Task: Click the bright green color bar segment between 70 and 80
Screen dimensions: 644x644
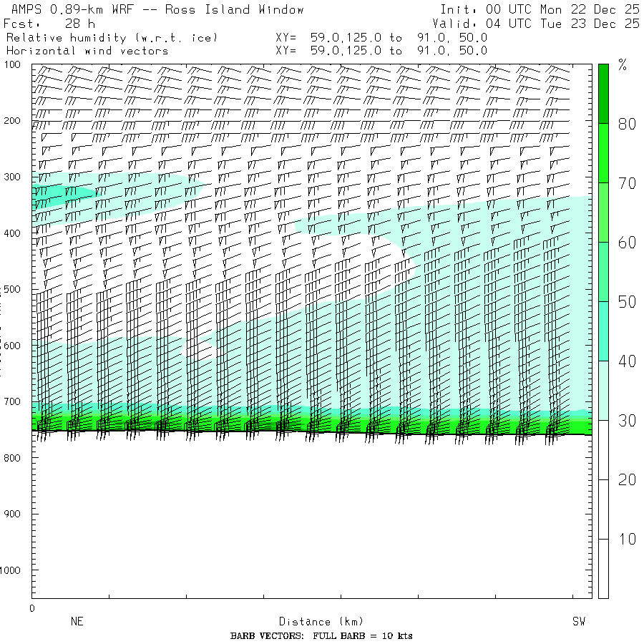Action: tap(603, 153)
